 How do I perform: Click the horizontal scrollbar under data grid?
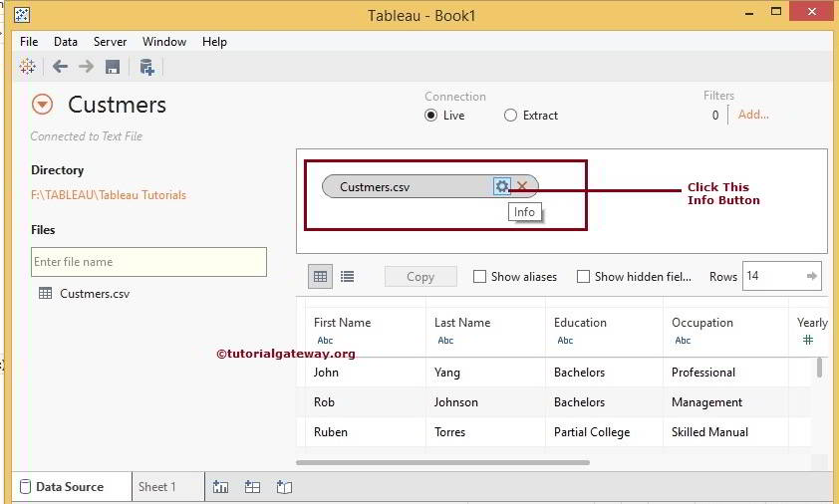442,462
